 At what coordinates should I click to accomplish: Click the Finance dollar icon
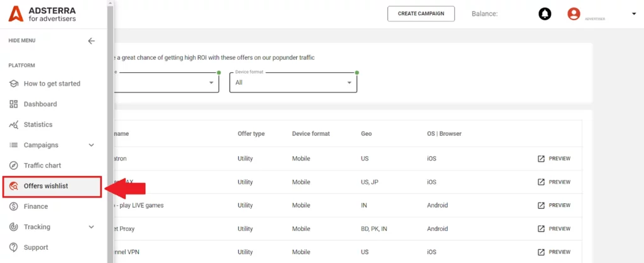point(13,206)
